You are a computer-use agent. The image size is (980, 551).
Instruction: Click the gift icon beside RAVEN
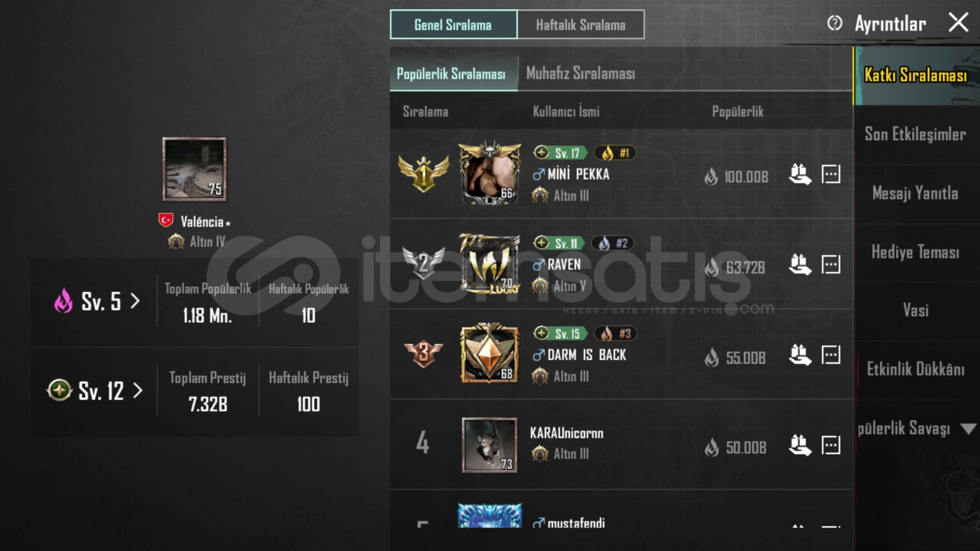(800, 265)
